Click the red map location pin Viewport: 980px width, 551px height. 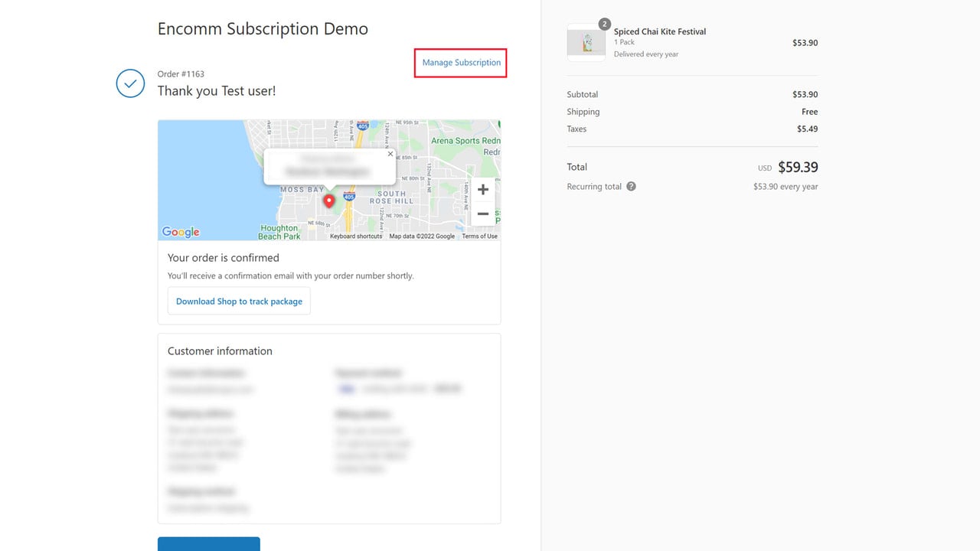point(329,201)
